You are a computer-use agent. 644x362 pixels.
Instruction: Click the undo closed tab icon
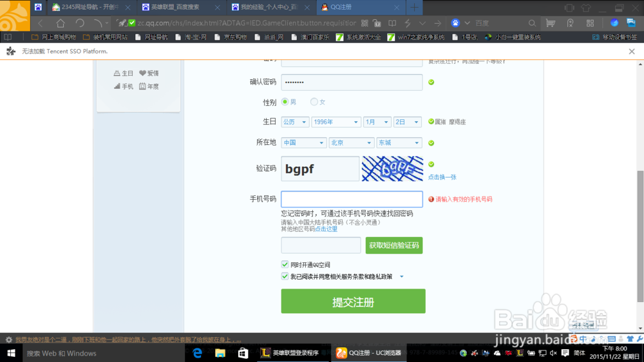click(x=97, y=23)
